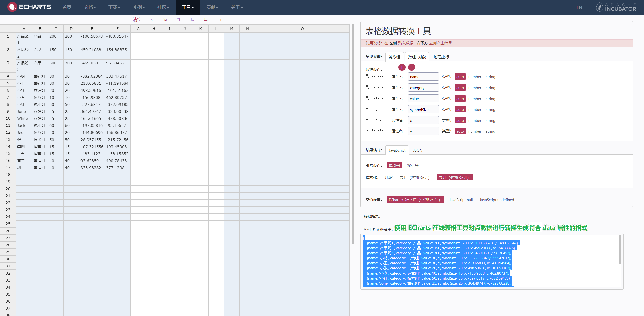
Task: Open the 下载 dropdown menu
Action: click(114, 7)
